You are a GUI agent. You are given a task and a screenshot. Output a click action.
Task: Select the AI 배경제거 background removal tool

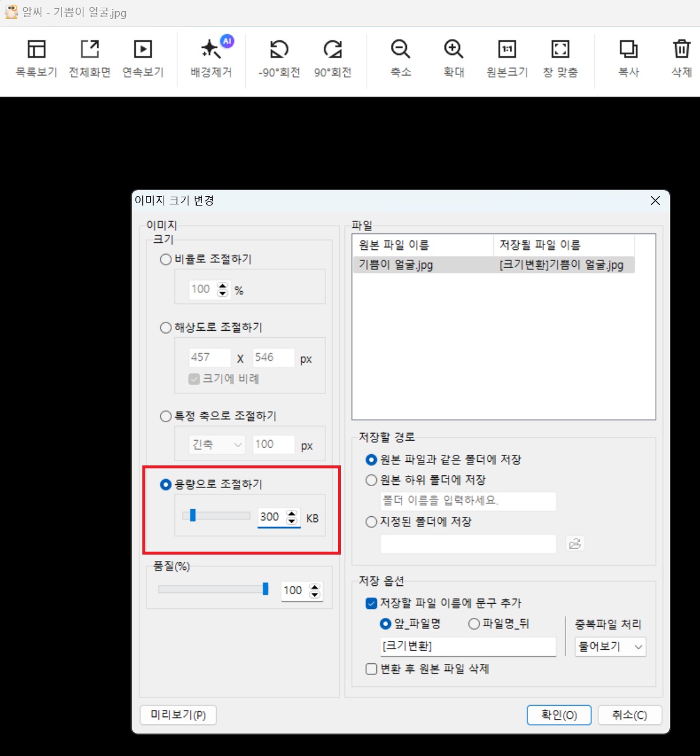[x=211, y=57]
